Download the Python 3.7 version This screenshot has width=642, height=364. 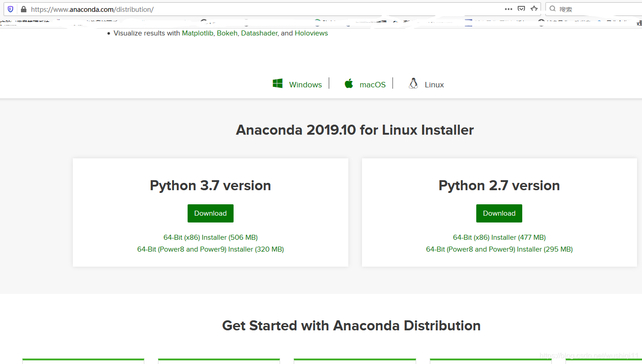(x=210, y=213)
